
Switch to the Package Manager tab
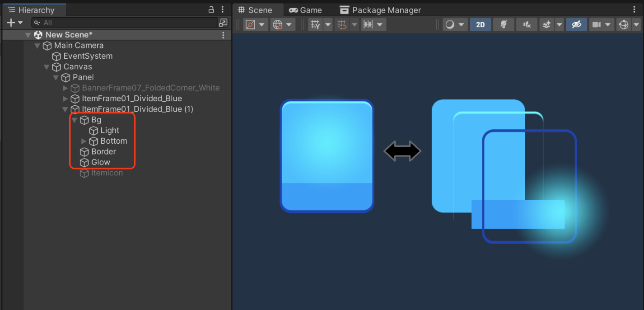pos(380,10)
